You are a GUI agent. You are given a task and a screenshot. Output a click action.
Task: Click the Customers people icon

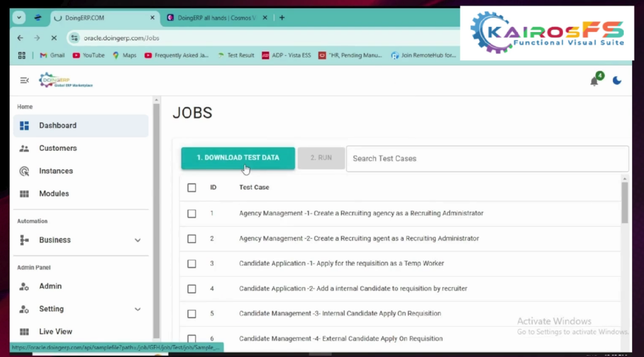[x=25, y=148]
